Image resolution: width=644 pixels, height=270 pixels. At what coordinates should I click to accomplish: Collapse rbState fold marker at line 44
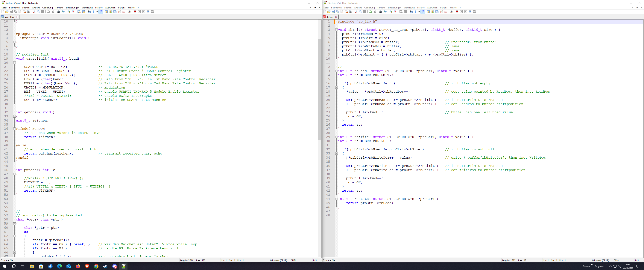pos(336,199)
